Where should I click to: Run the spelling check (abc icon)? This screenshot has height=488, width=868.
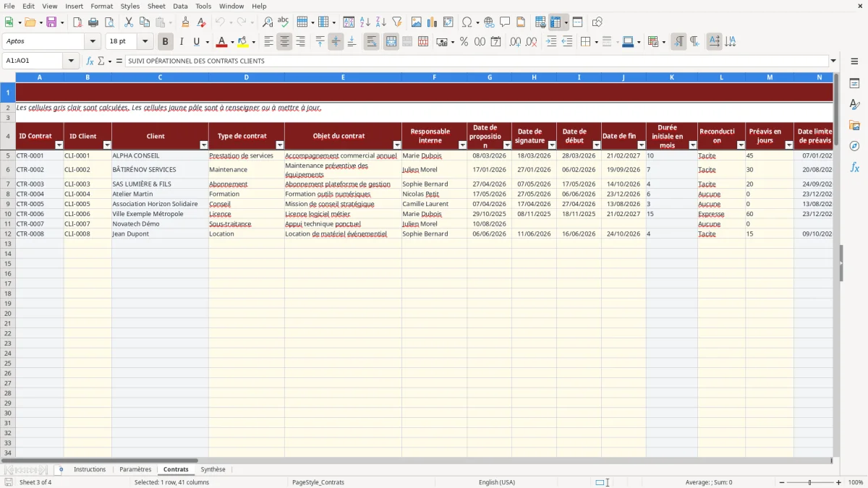click(284, 22)
